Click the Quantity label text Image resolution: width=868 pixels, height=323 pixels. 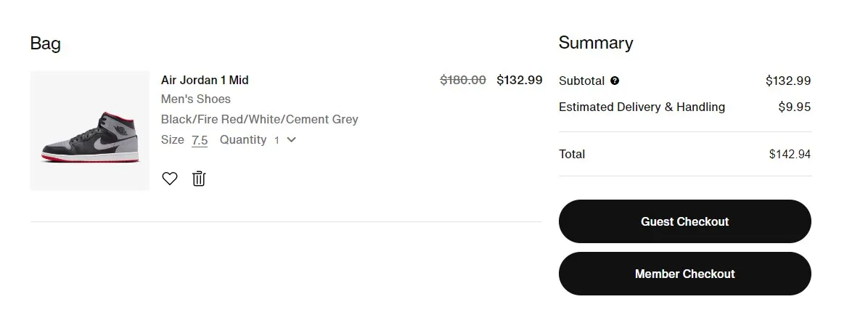tap(243, 140)
